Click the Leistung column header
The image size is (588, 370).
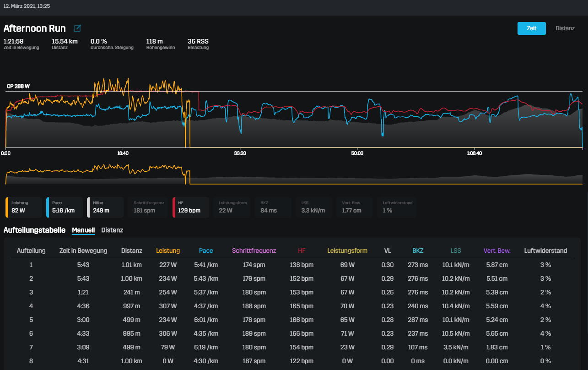pyautogui.click(x=168, y=250)
